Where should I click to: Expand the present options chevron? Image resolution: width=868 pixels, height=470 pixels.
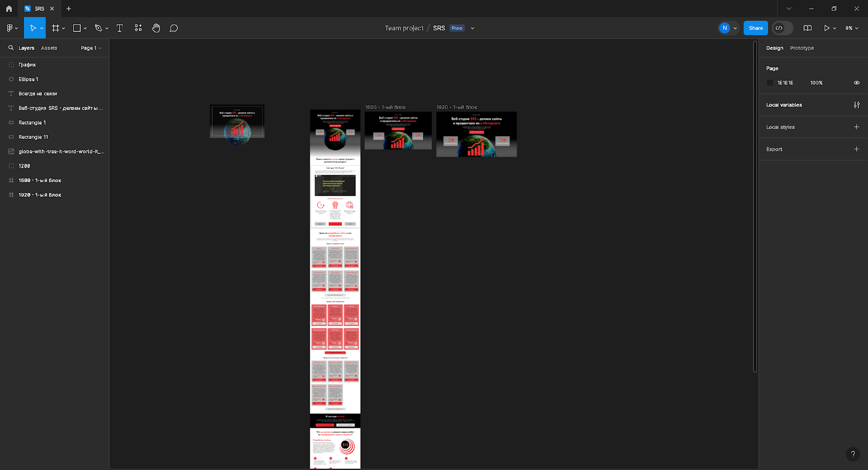click(x=834, y=28)
